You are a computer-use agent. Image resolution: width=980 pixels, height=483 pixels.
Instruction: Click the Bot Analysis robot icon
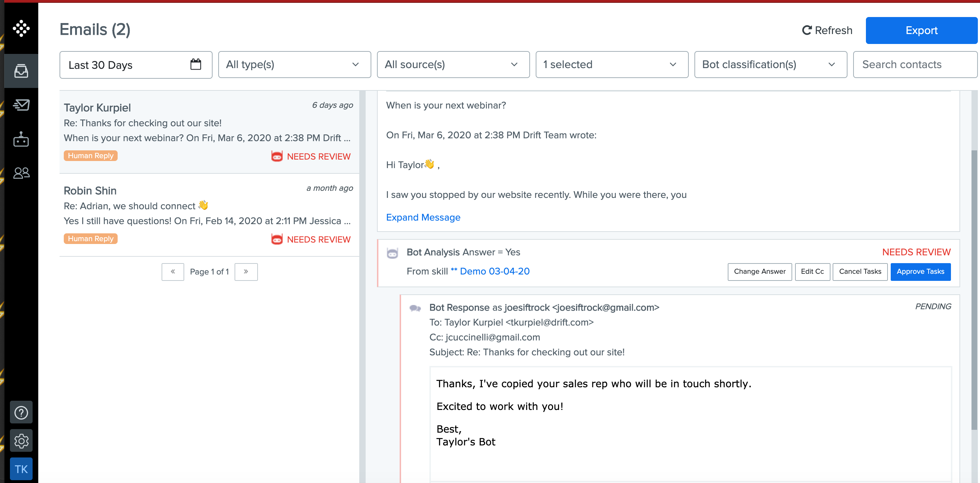392,253
